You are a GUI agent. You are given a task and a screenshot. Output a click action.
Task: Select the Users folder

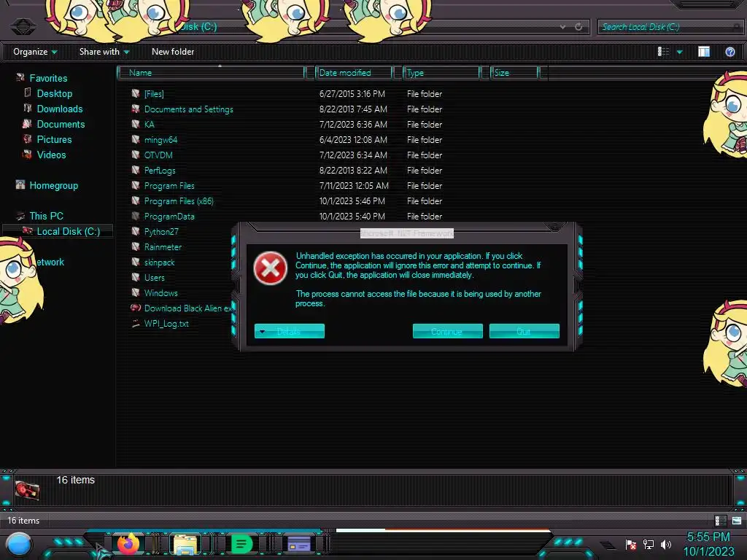(x=155, y=278)
